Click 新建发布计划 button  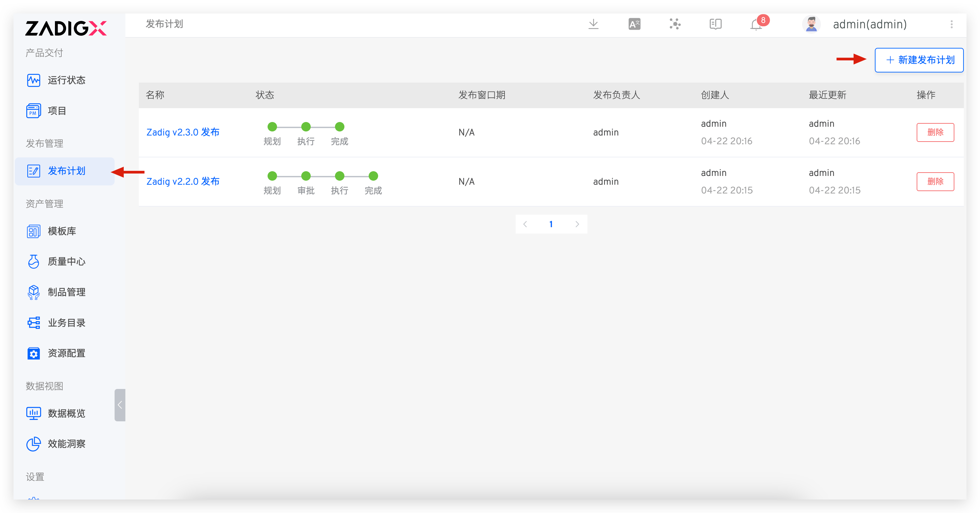[x=919, y=60]
